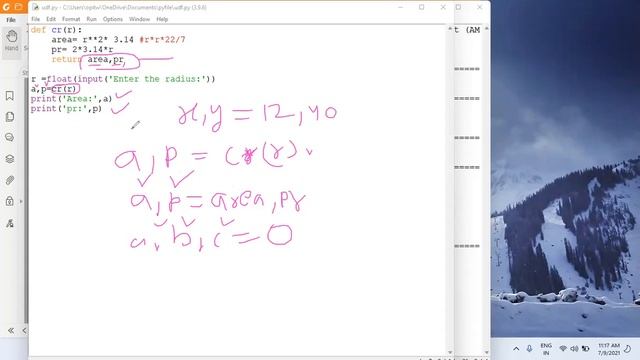The image size is (640, 360).
Task: Open the Bookmarks panel in PDF sidebar
Action: [x=10, y=96]
